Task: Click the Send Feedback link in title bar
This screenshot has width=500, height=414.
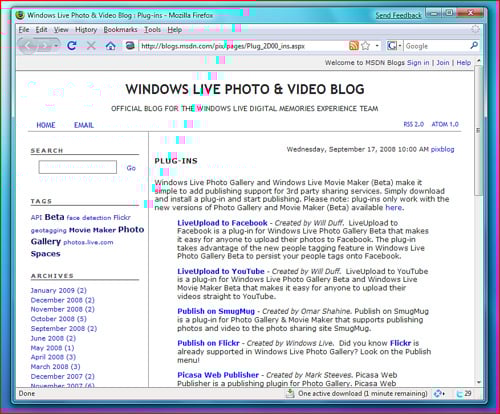Action: (x=399, y=15)
